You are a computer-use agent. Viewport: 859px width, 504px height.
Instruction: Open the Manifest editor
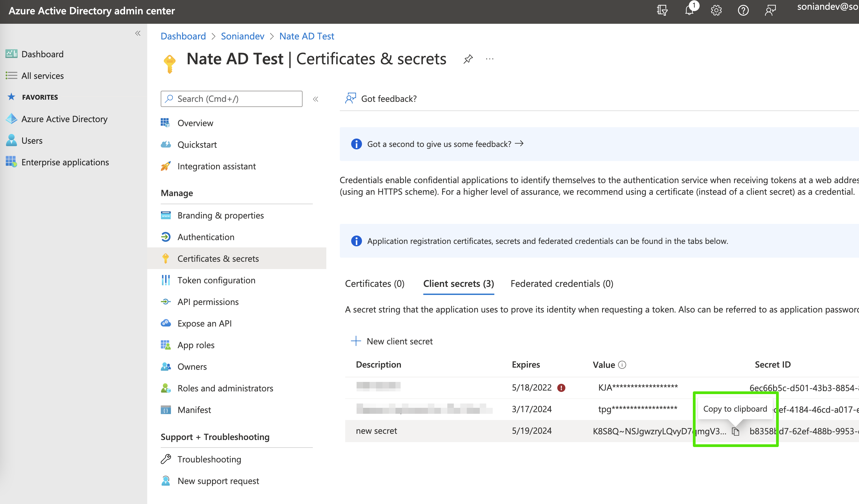(x=194, y=410)
